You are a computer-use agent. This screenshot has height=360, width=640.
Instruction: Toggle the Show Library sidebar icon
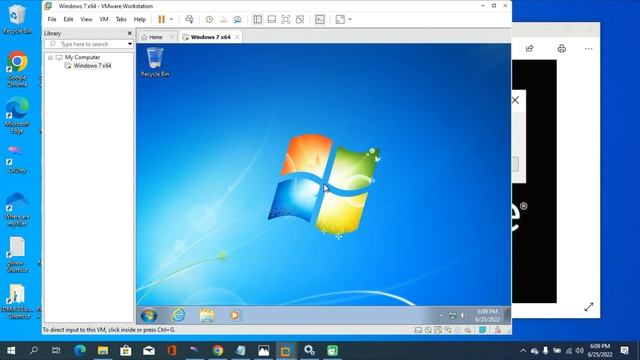point(258,19)
